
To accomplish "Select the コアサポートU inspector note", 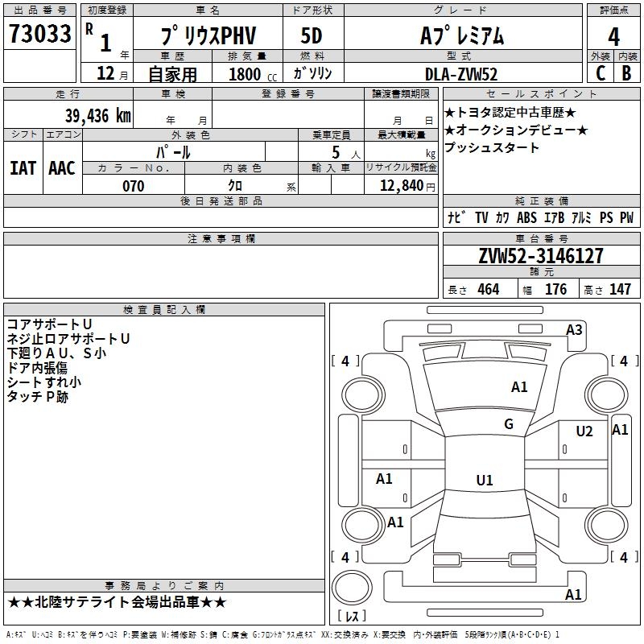I will point(49,324).
